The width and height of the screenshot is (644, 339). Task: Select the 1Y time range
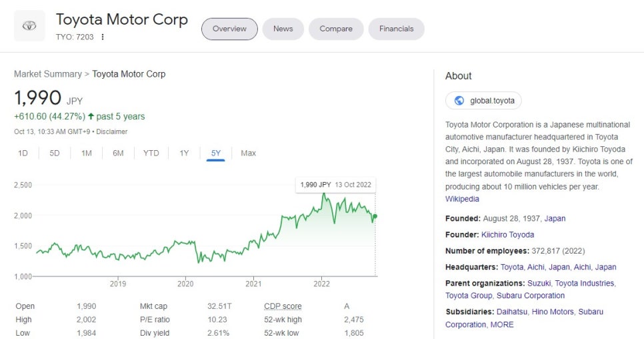(x=184, y=153)
